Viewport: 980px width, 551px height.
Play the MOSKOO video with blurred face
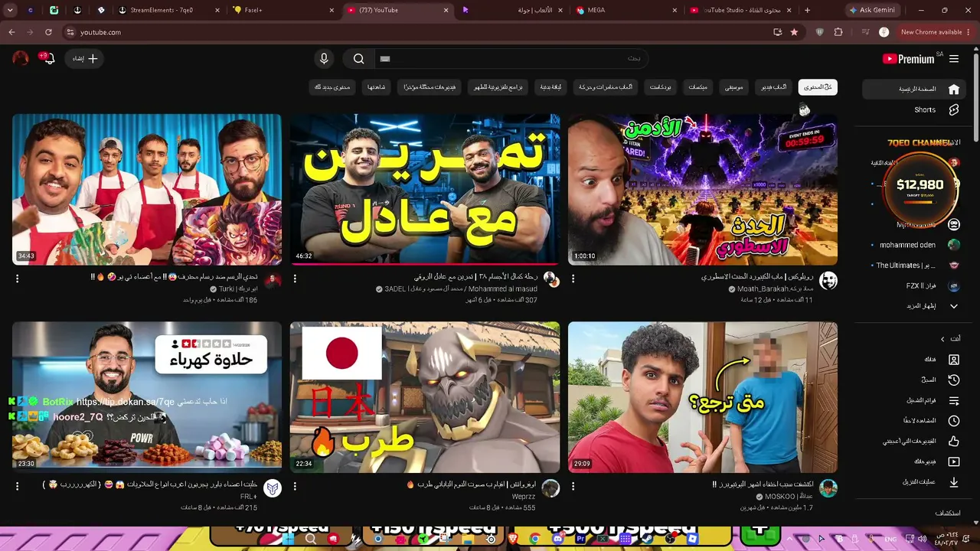703,397
